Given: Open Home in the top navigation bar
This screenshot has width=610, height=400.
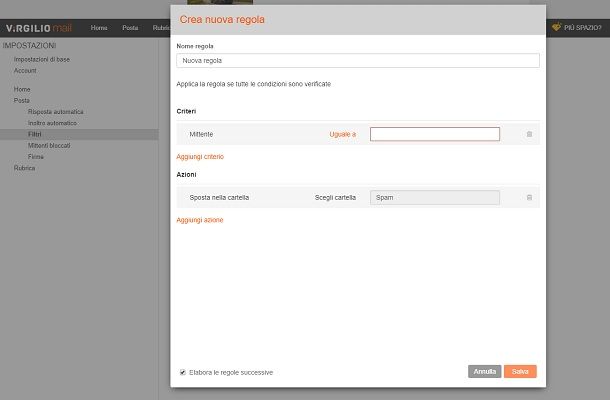Looking at the screenshot, I should point(99,28).
